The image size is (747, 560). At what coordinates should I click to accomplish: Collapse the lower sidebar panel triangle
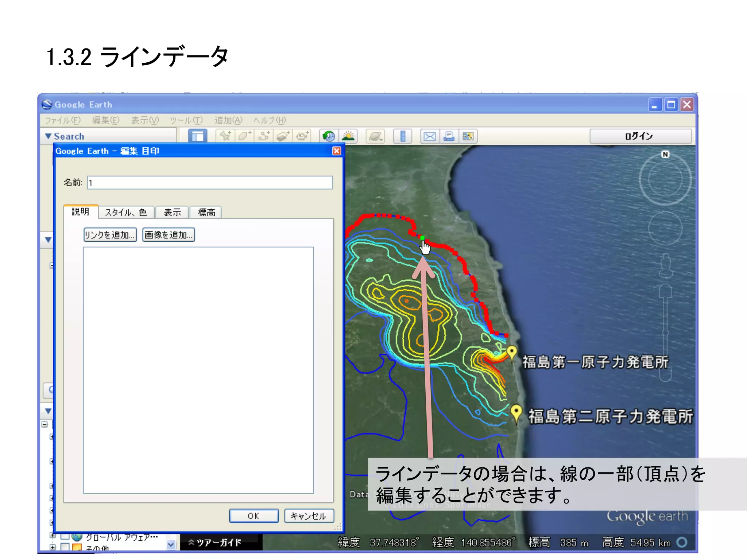coord(48,411)
